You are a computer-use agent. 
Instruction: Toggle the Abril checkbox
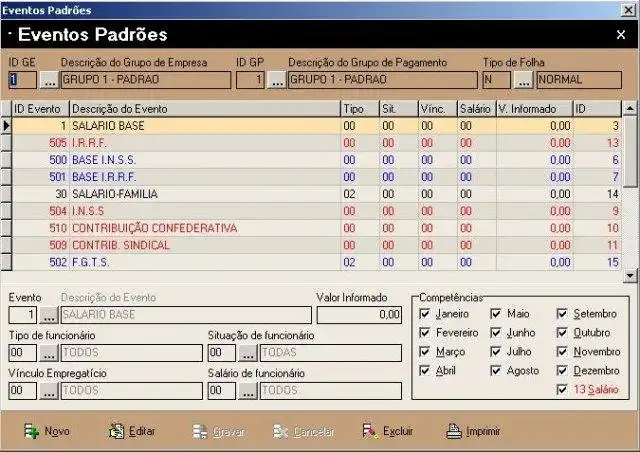424,370
